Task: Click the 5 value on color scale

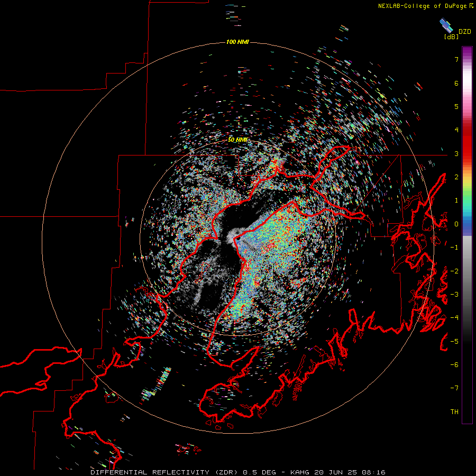Action: [456, 106]
